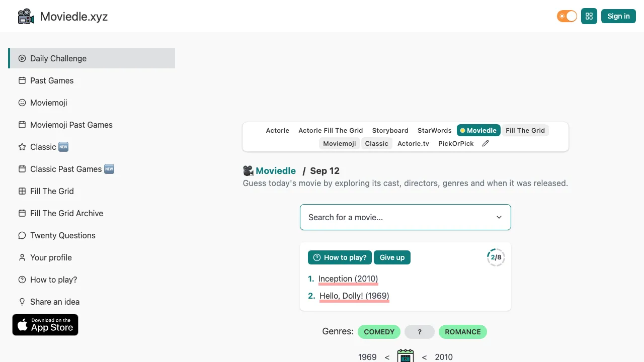
Task: Go to Your profile
Action: pyautogui.click(x=92, y=257)
